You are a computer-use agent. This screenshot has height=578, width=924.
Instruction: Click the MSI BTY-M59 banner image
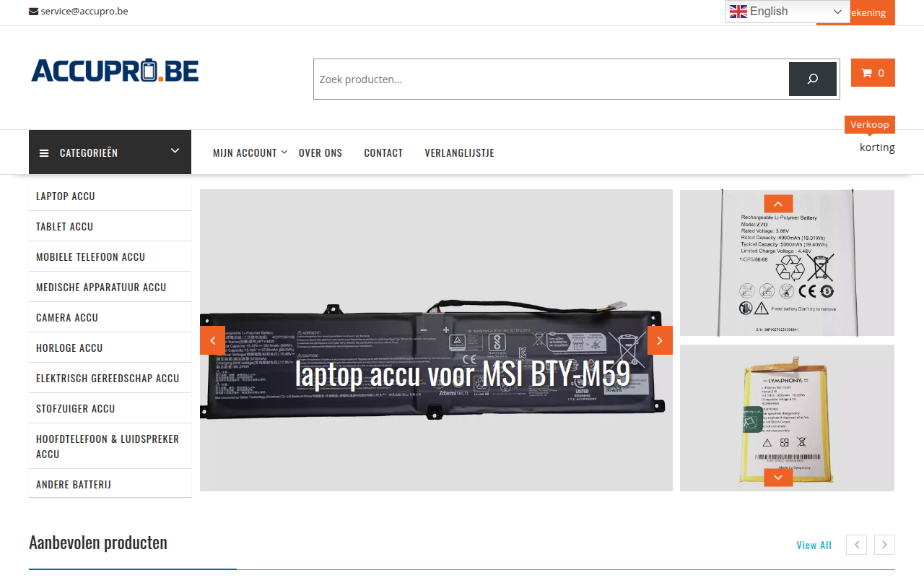(436, 340)
